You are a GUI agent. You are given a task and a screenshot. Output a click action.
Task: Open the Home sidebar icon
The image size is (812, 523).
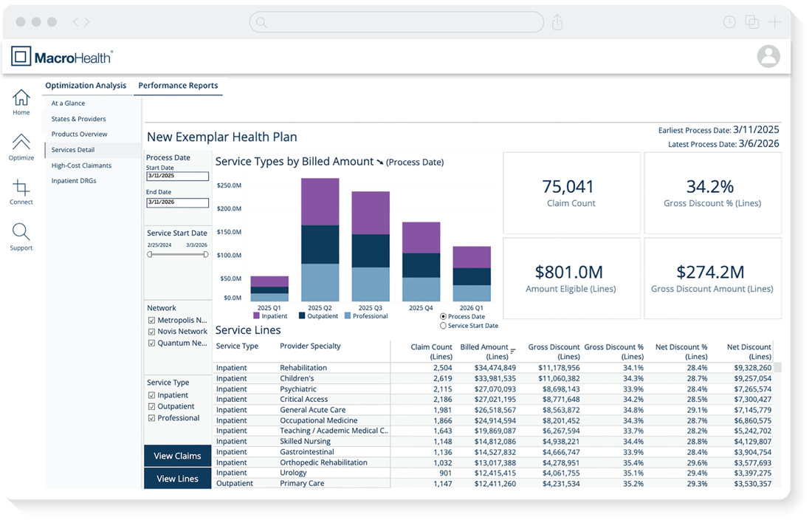[x=21, y=97]
